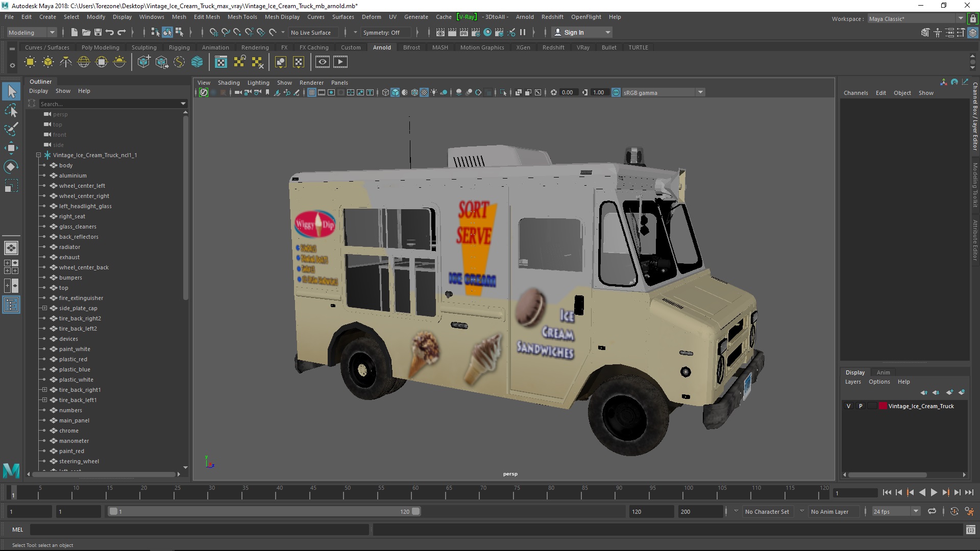This screenshot has height=551, width=980.
Task: Play animation forwards button
Action: click(934, 492)
